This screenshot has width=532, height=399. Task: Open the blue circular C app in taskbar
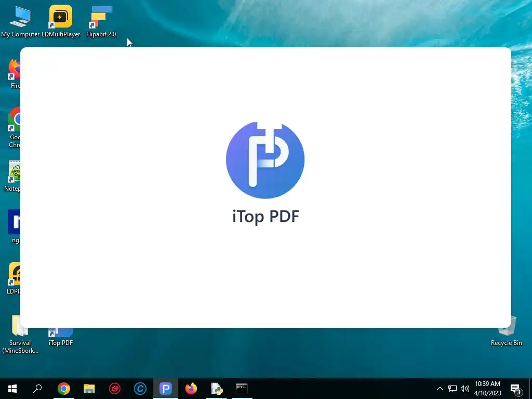(x=140, y=389)
